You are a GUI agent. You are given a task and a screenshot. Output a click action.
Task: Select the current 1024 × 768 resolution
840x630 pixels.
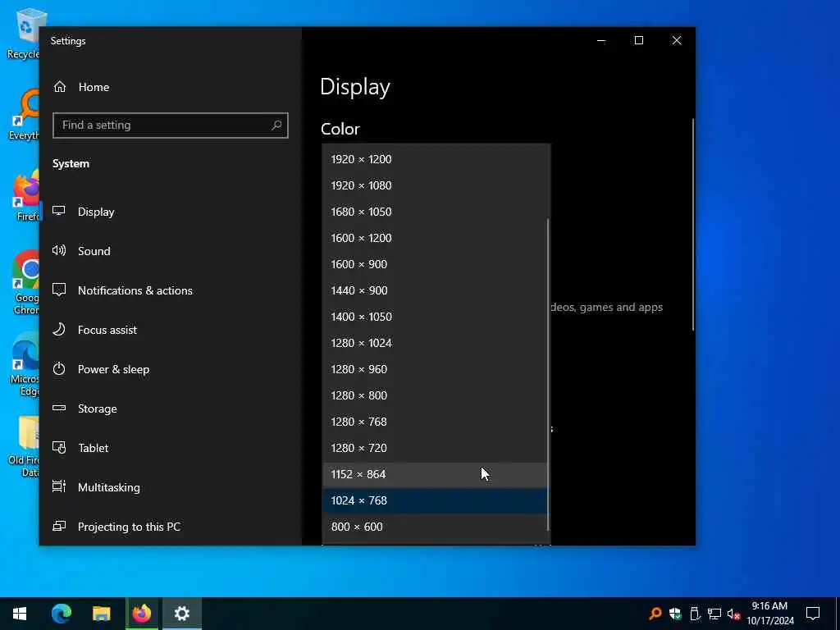click(436, 500)
